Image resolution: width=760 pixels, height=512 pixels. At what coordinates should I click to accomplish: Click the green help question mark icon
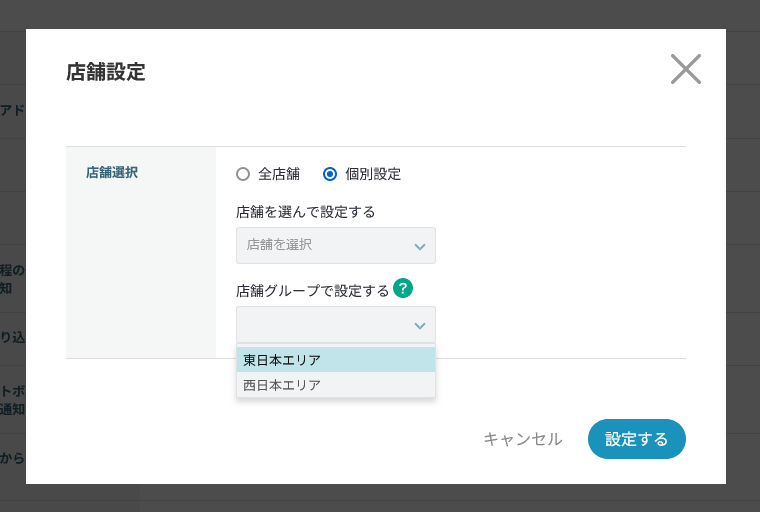(x=403, y=289)
